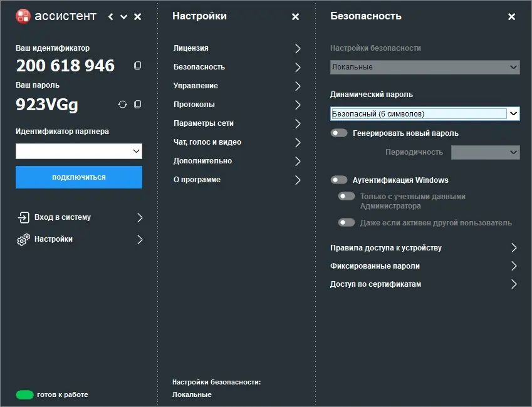Open the Лицензия settings section
The height and width of the screenshot is (407, 532).
click(237, 48)
